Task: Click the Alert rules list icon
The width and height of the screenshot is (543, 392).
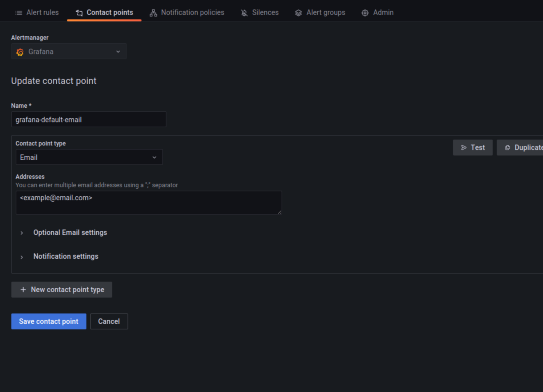Action: (19, 13)
